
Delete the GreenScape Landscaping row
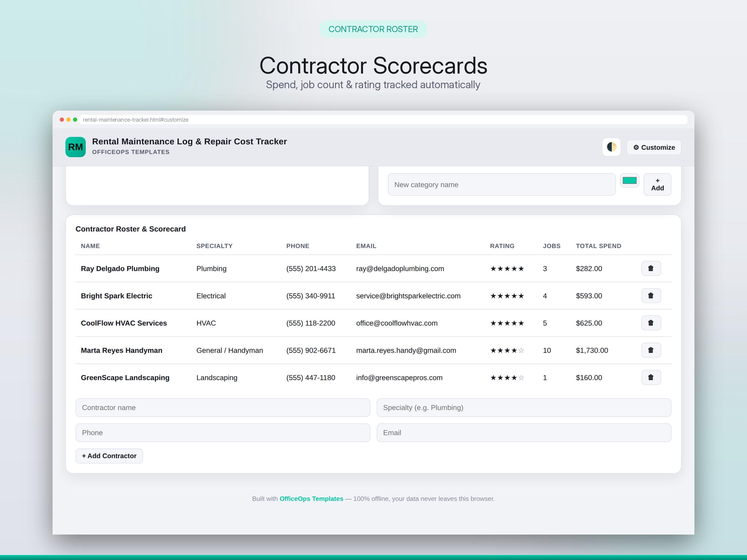651,377
